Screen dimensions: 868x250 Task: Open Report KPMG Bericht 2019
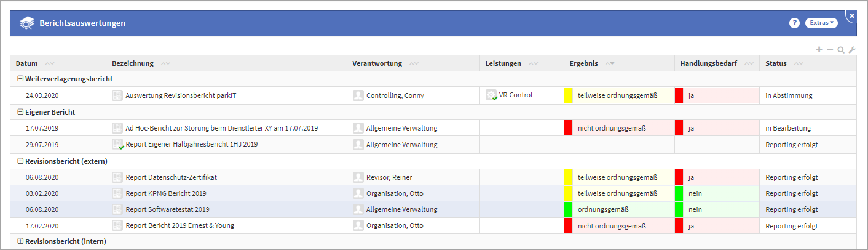(166, 193)
